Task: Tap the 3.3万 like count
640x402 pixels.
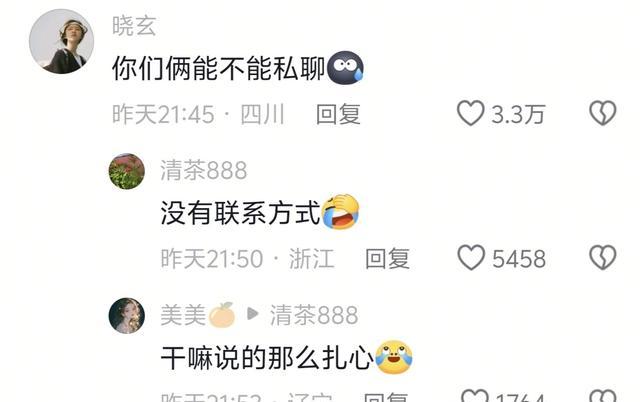Action: [x=518, y=114]
